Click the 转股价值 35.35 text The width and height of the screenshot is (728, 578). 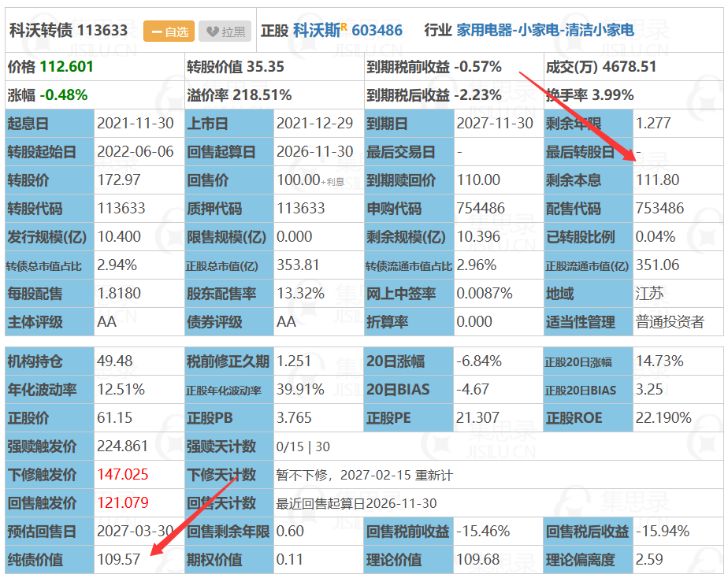[236, 67]
